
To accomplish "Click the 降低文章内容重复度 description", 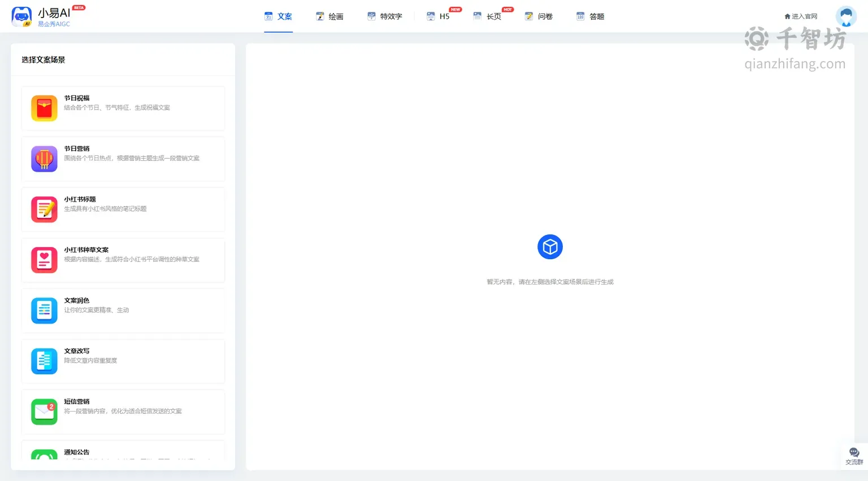I will coord(90,361).
